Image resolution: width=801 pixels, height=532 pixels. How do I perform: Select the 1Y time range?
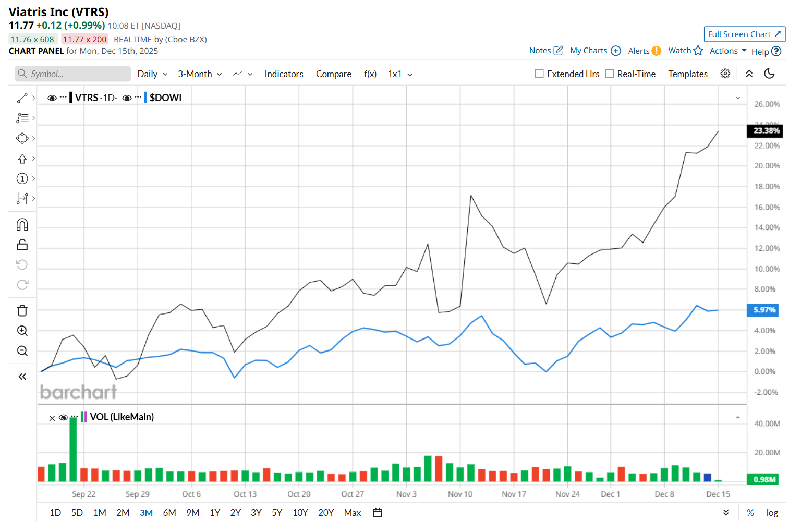coord(215,513)
